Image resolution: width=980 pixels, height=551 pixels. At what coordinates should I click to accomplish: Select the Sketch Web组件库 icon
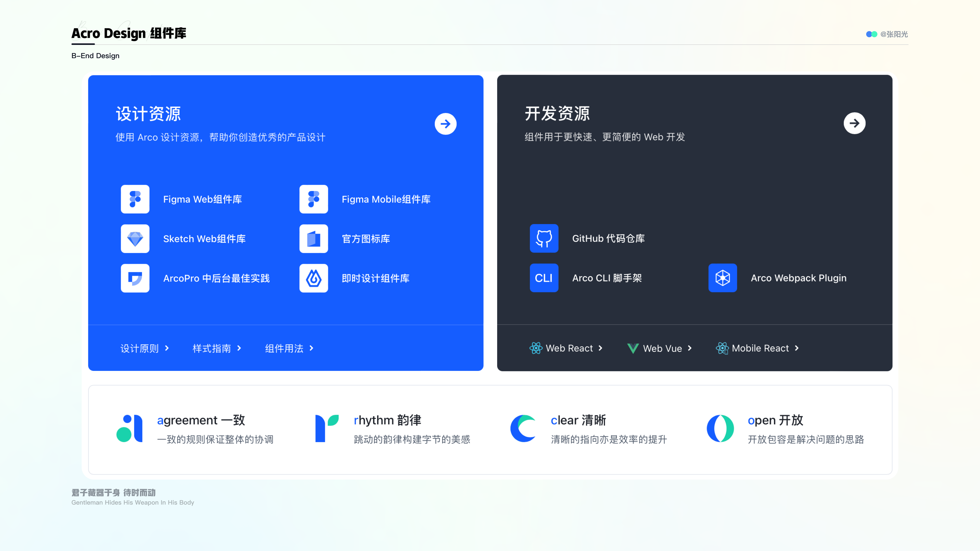coord(134,238)
